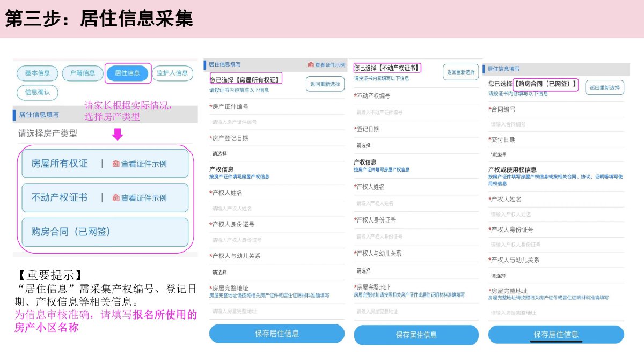Switch to the 基本信息 tab

(37, 73)
